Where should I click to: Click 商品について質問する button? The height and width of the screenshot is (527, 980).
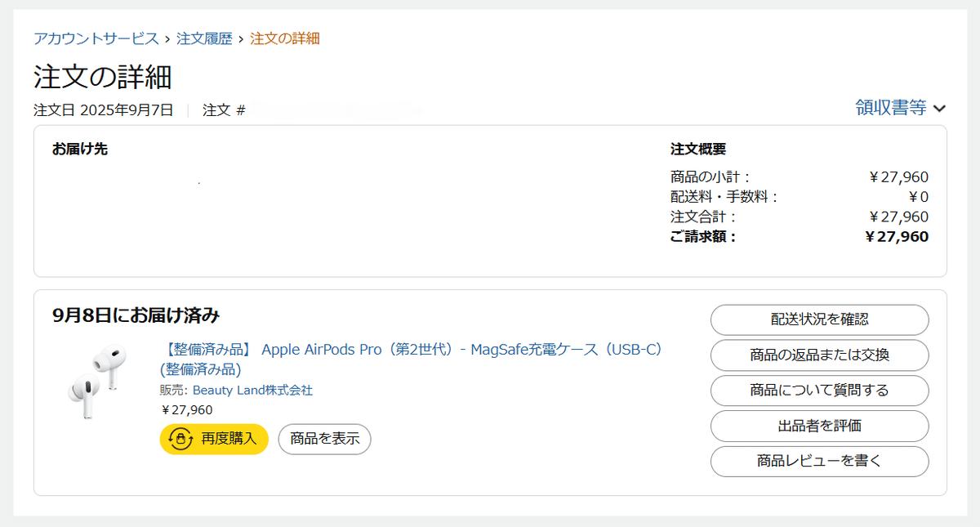click(x=819, y=390)
